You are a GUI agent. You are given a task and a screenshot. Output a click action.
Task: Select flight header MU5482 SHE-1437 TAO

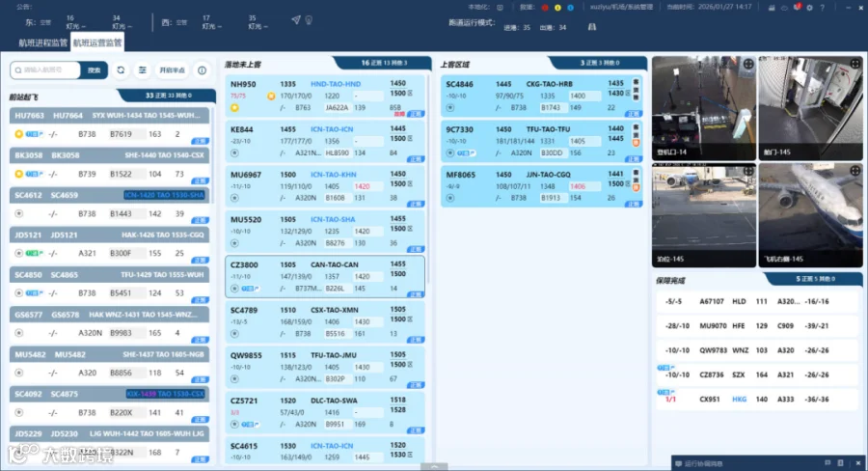[109, 354]
